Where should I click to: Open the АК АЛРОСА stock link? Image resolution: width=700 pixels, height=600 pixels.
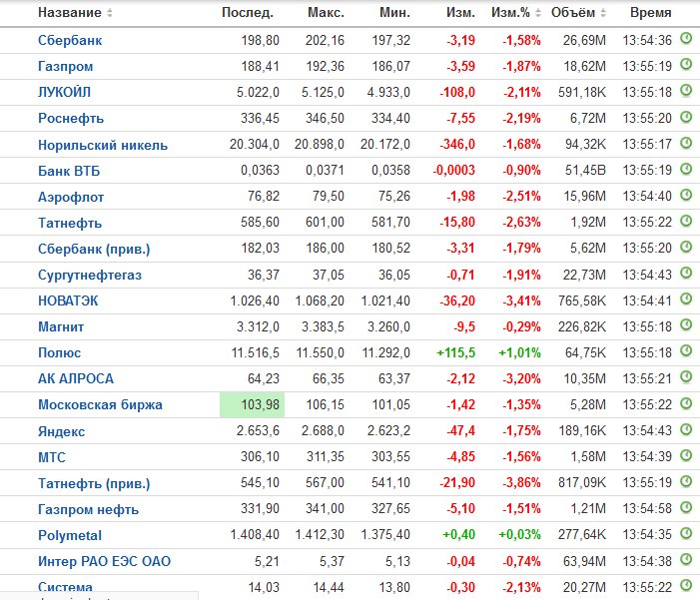point(76,379)
